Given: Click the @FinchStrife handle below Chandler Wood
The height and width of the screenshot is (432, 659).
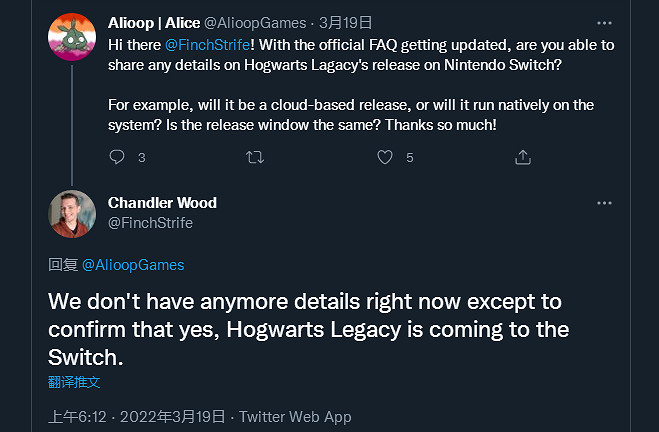Looking at the screenshot, I should tap(150, 223).
